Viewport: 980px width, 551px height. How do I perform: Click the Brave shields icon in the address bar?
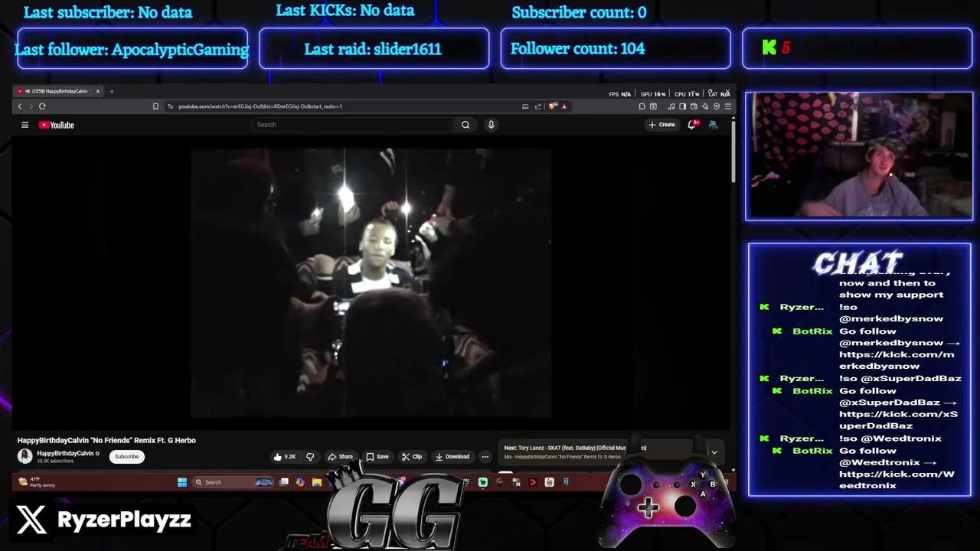click(x=553, y=106)
